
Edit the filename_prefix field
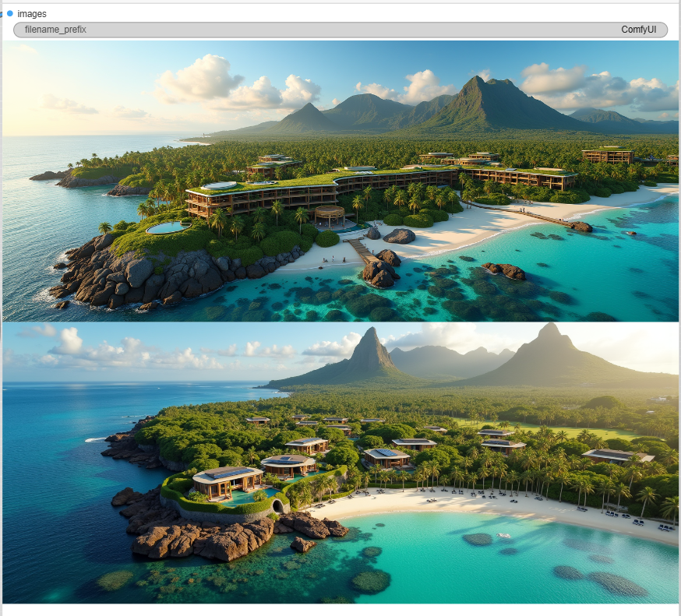[x=340, y=30]
